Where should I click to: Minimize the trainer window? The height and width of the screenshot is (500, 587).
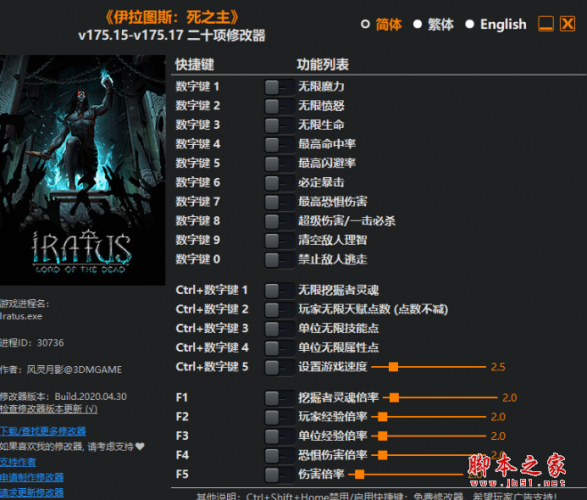pyautogui.click(x=546, y=24)
